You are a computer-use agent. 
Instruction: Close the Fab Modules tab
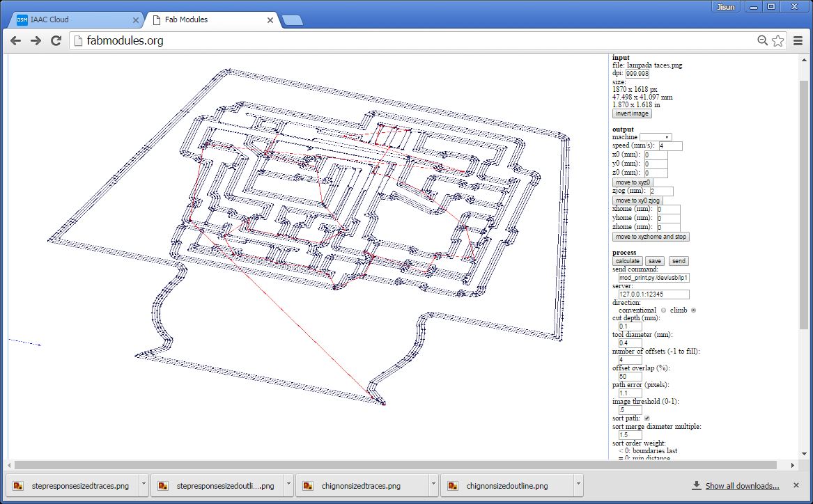coord(270,20)
